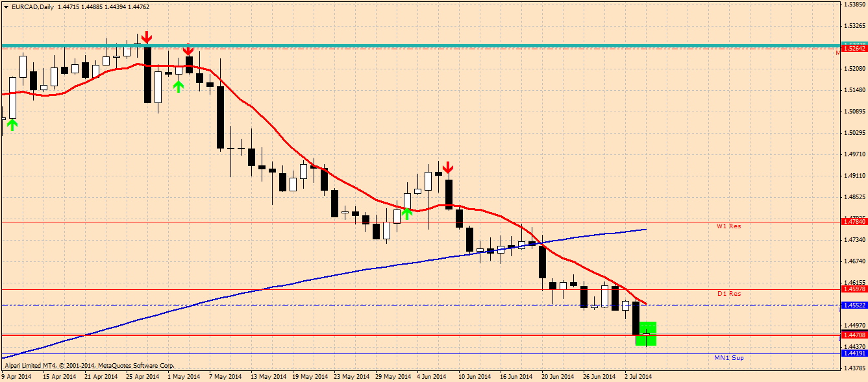Click the small triangle before EURCAD,Daily
Viewport: 868px width, 382px height.
[x=6, y=6]
